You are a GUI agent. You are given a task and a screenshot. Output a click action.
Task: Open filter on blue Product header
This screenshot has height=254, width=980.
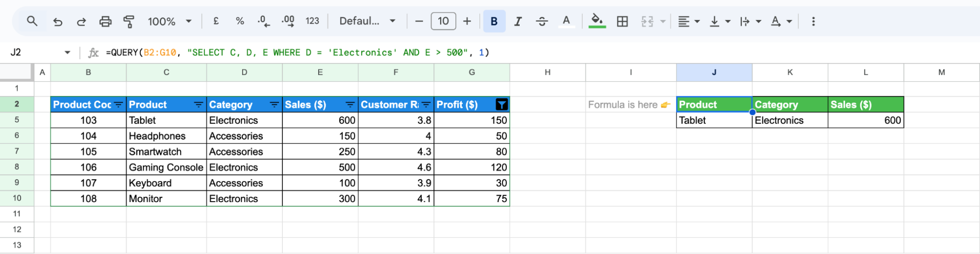(x=199, y=105)
